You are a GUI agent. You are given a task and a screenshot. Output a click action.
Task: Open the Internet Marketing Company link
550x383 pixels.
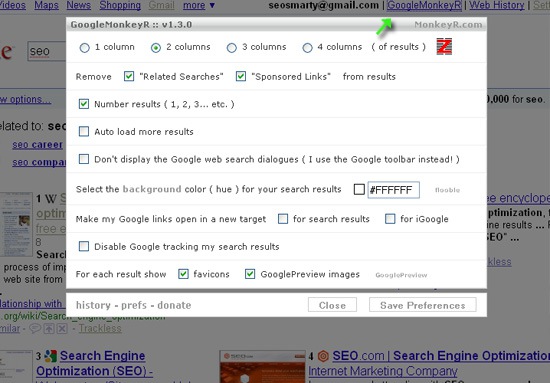(383, 371)
